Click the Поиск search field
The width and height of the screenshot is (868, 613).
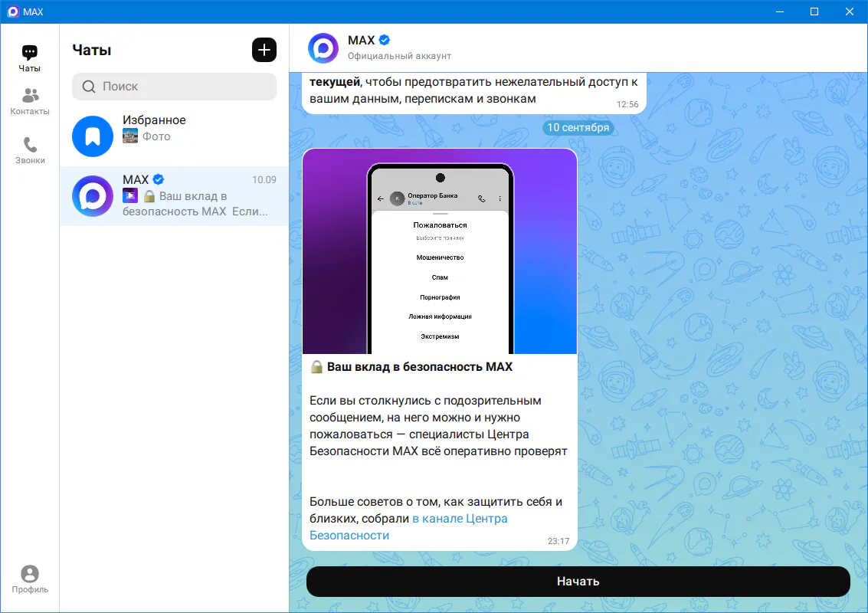point(174,87)
